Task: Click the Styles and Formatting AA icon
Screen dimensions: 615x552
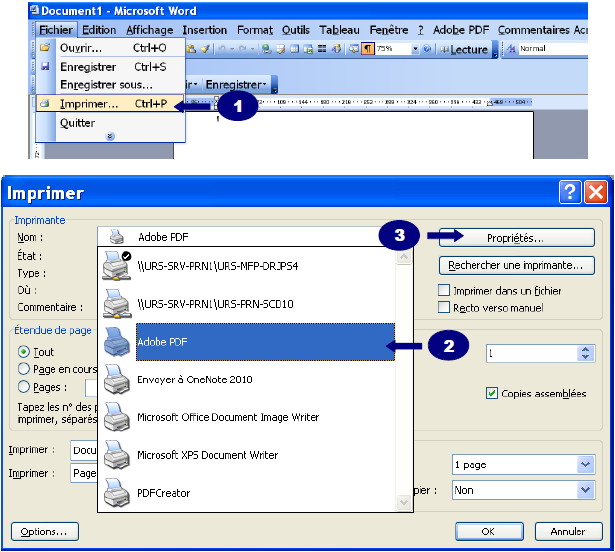Action: click(x=511, y=49)
